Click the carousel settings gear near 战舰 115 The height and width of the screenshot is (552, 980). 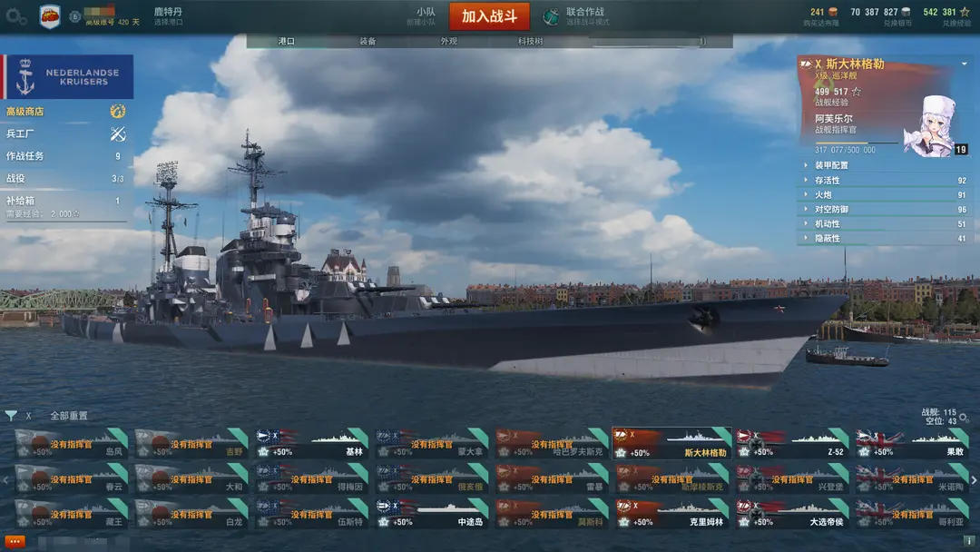click(964, 417)
